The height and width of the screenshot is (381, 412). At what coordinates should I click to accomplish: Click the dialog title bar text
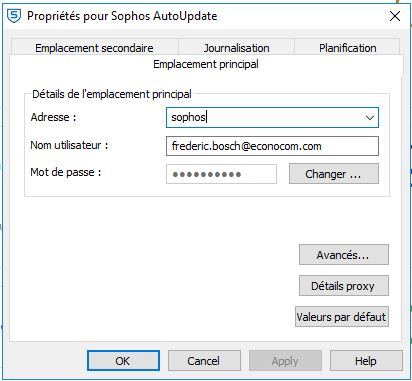pos(122,16)
